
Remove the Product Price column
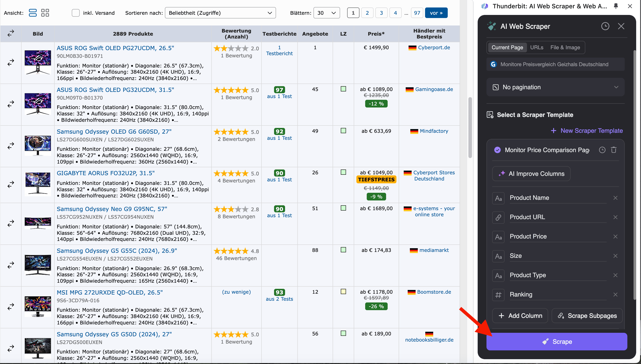[615, 237]
